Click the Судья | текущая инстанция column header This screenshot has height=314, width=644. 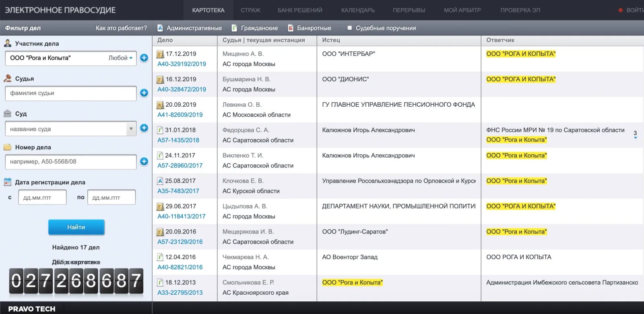coord(264,40)
